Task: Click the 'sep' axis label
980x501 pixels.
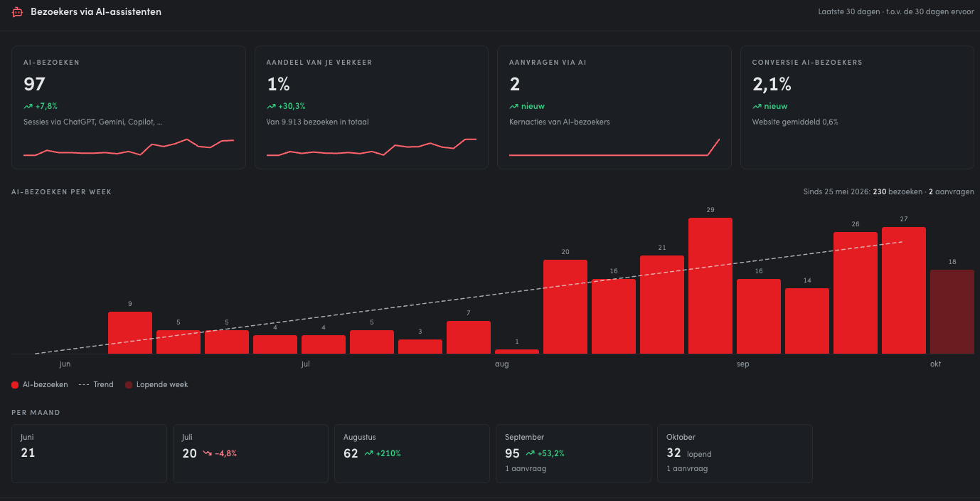Action: [x=743, y=364]
